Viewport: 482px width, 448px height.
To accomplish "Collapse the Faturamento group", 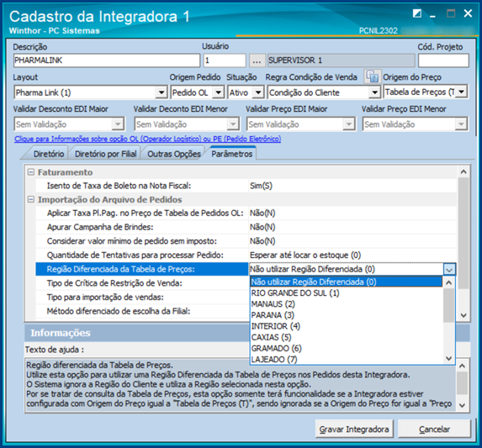I will pyautogui.click(x=31, y=172).
